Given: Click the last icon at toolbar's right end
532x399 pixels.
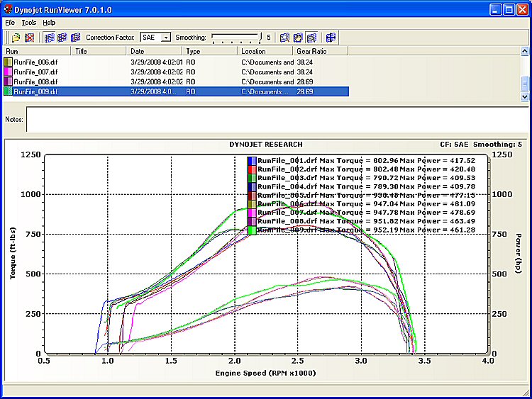Looking at the screenshot, I should click(331, 37).
